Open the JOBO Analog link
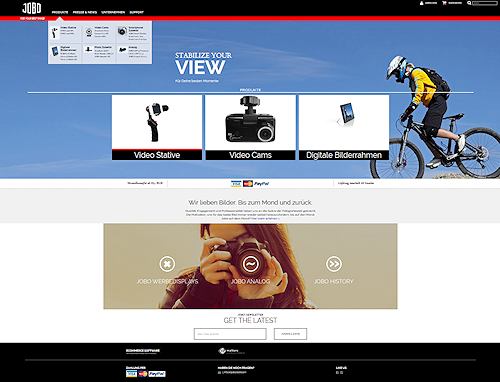This screenshot has width=500, height=382. [x=250, y=281]
